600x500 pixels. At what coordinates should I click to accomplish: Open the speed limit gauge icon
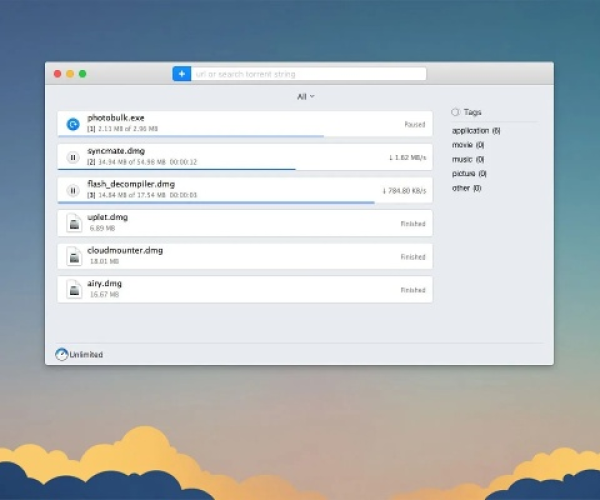coord(62,354)
